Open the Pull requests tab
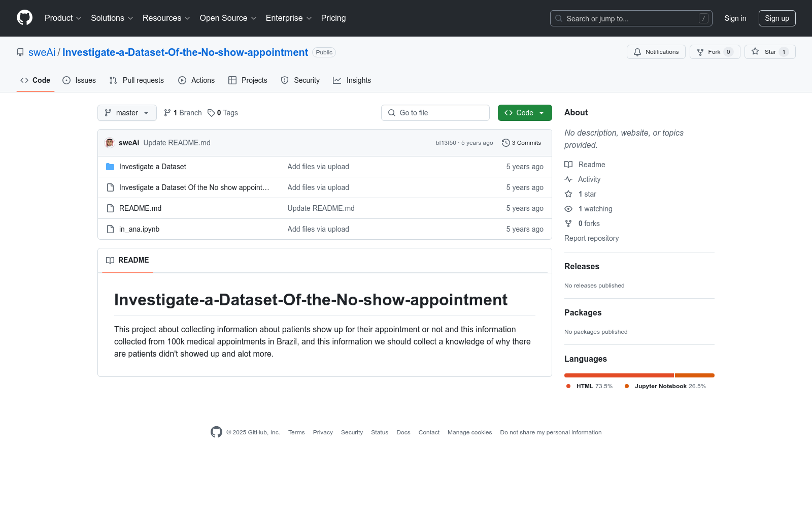 pyautogui.click(x=137, y=80)
